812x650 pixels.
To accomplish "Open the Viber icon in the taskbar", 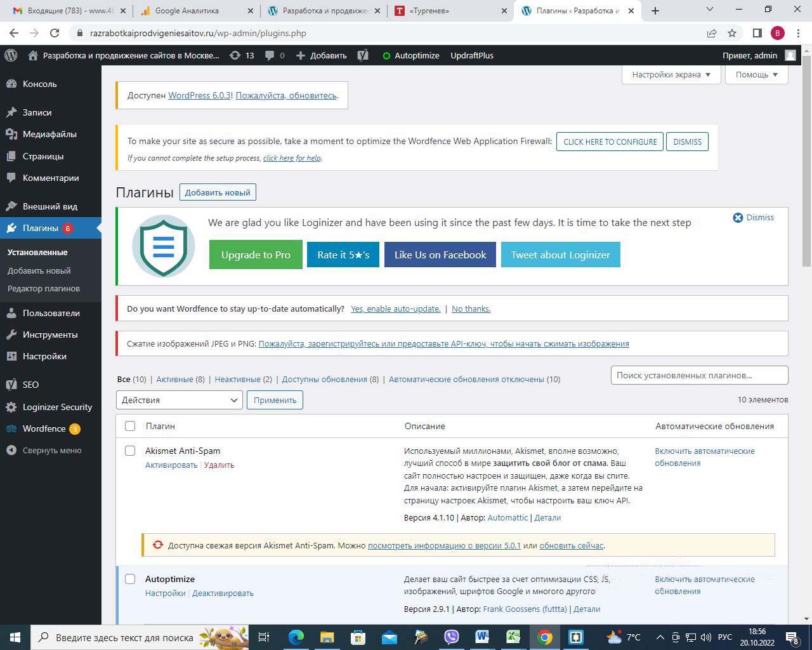I will click(x=451, y=637).
